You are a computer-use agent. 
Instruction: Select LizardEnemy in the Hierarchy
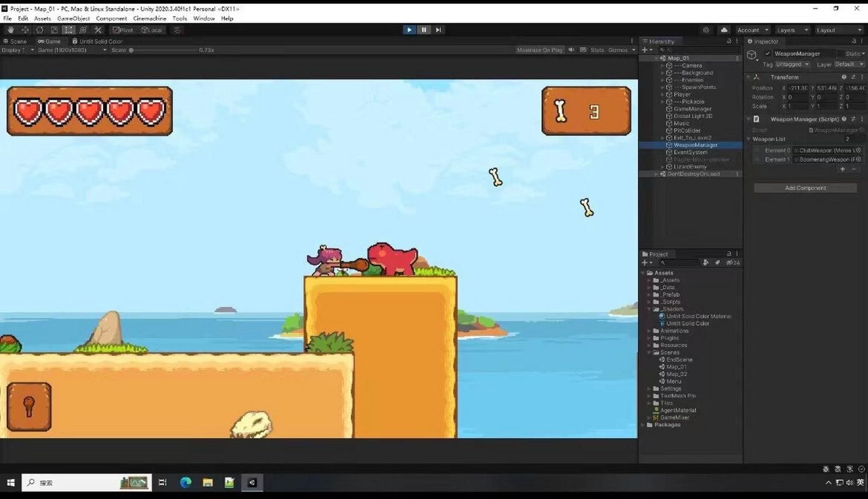coord(690,167)
